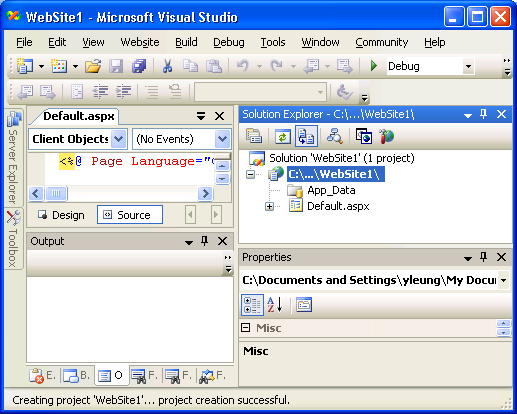Click Refresh in Solution Explorer toolbar

point(283,137)
